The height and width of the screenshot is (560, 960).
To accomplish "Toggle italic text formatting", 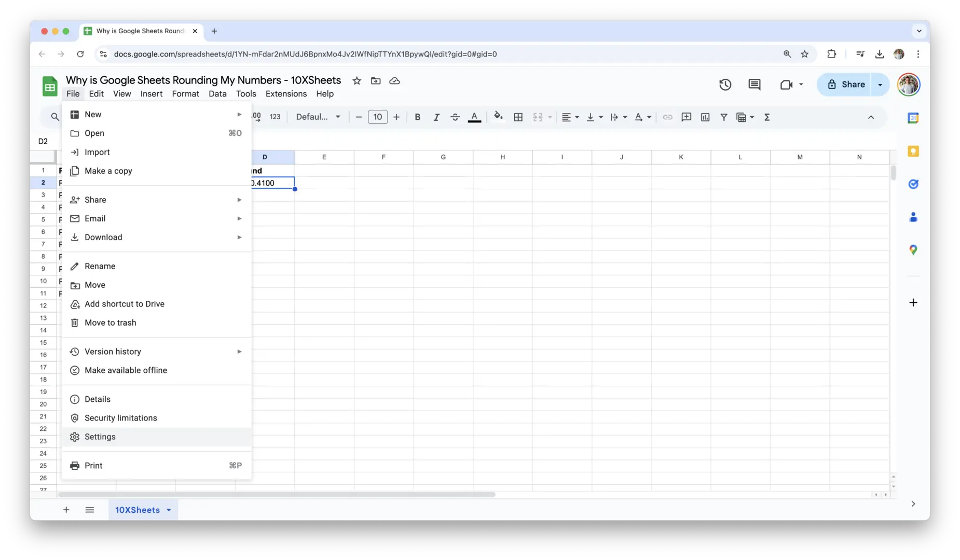I will pos(436,117).
